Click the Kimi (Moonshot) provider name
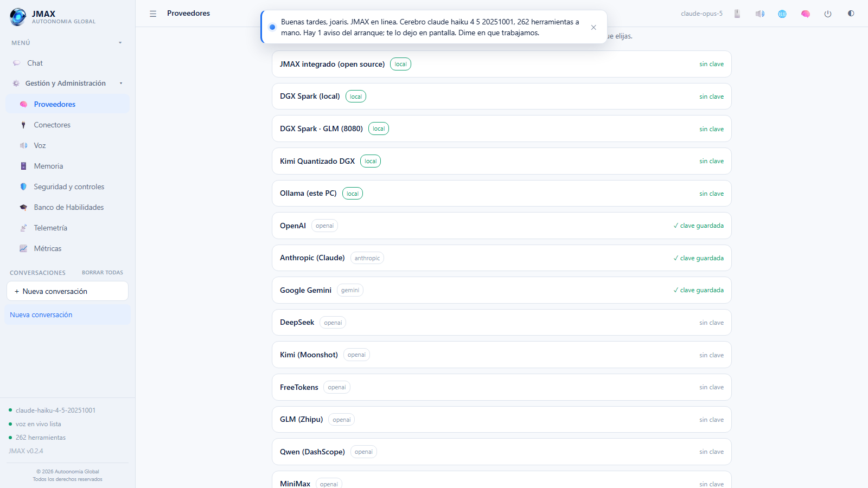The height and width of the screenshot is (488, 868). [309, 355]
